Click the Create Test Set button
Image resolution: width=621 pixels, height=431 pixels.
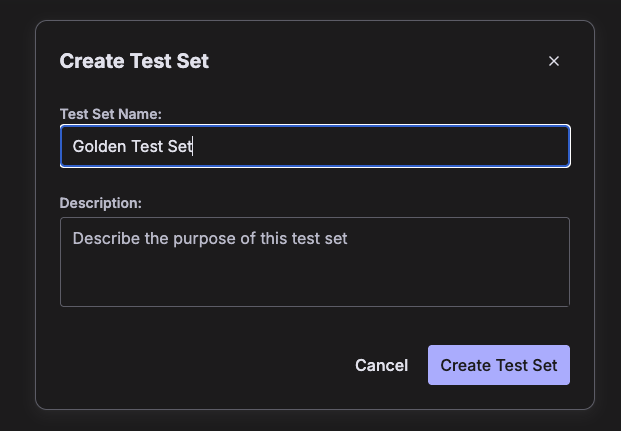click(499, 365)
